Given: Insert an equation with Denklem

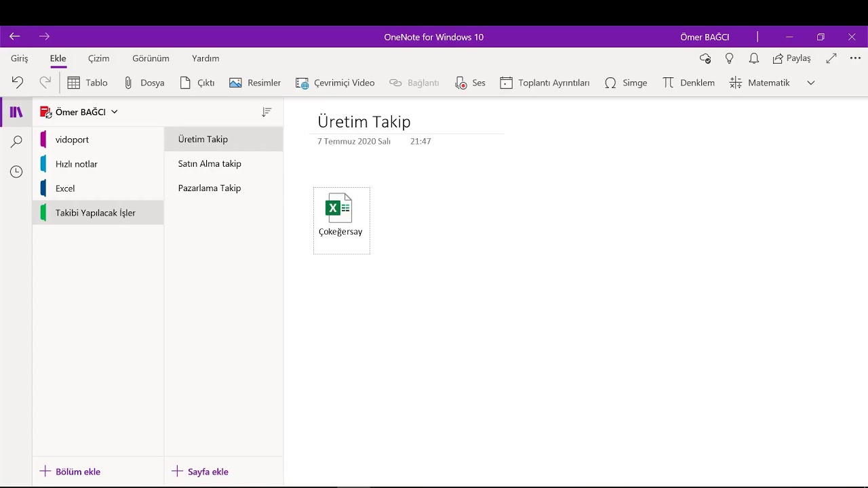Looking at the screenshot, I should (688, 83).
